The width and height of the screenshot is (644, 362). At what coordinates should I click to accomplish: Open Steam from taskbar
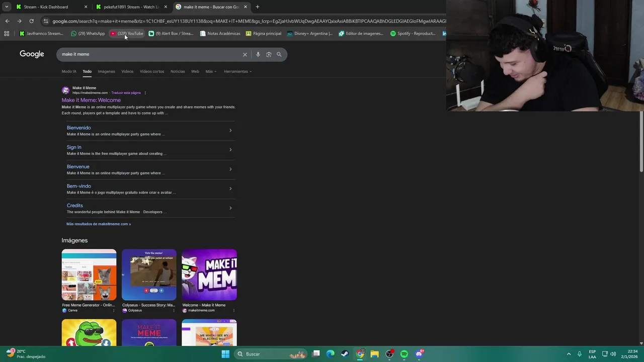coord(345,354)
